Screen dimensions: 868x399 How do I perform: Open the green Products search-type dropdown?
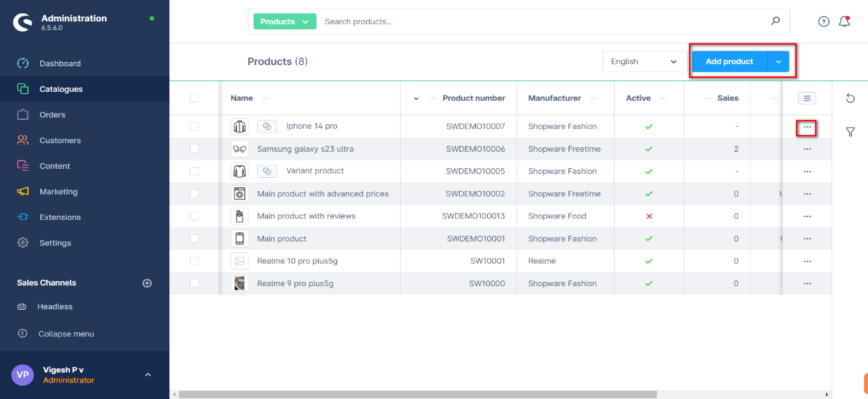point(285,22)
